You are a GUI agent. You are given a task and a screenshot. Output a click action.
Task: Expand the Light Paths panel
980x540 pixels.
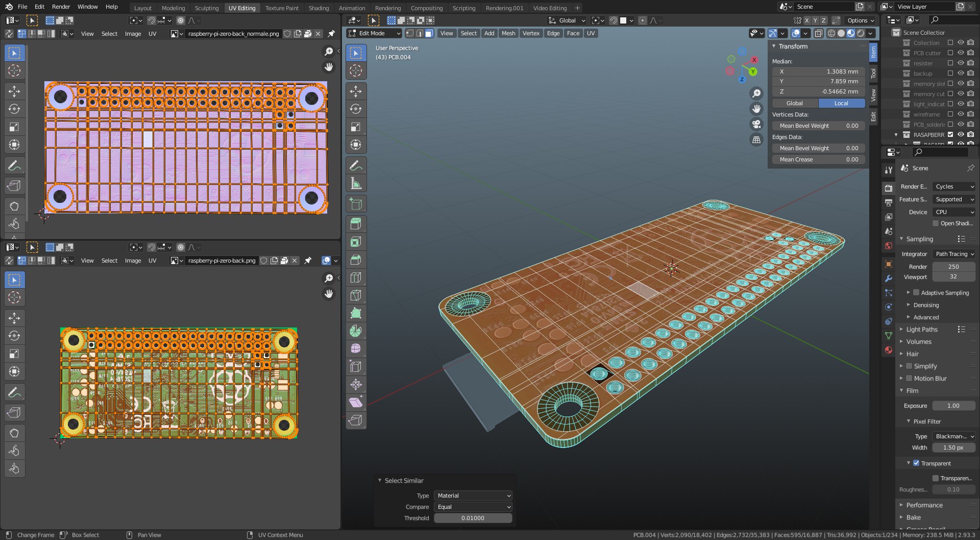[x=922, y=330]
